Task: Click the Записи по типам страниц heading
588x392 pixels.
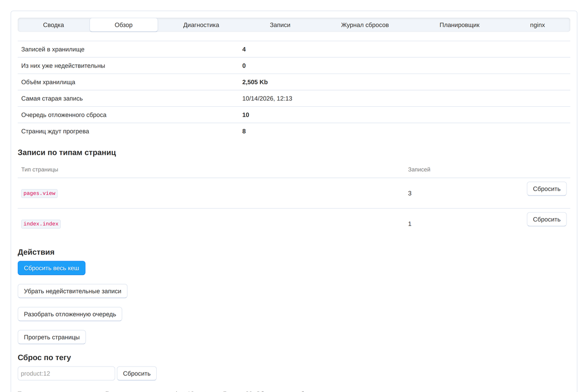Action: click(67, 152)
